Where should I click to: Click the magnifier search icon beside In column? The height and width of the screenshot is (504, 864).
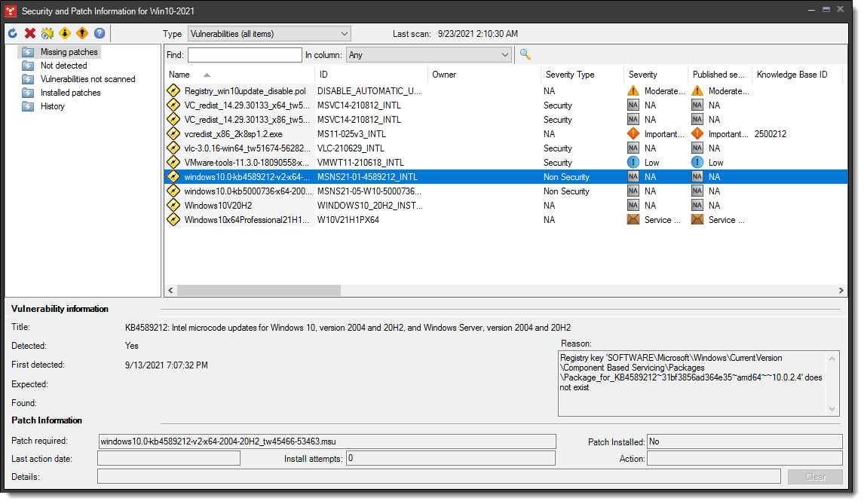click(525, 54)
